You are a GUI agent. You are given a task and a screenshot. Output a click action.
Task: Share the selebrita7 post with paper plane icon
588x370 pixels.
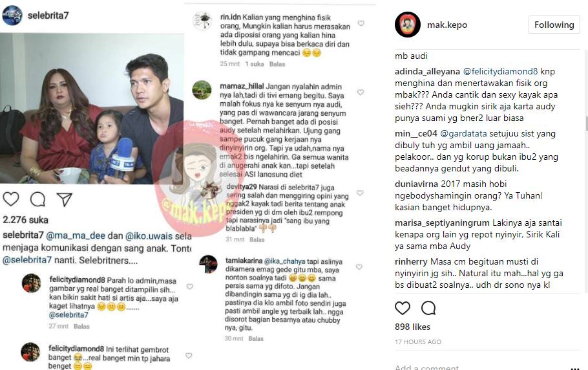pos(65,199)
